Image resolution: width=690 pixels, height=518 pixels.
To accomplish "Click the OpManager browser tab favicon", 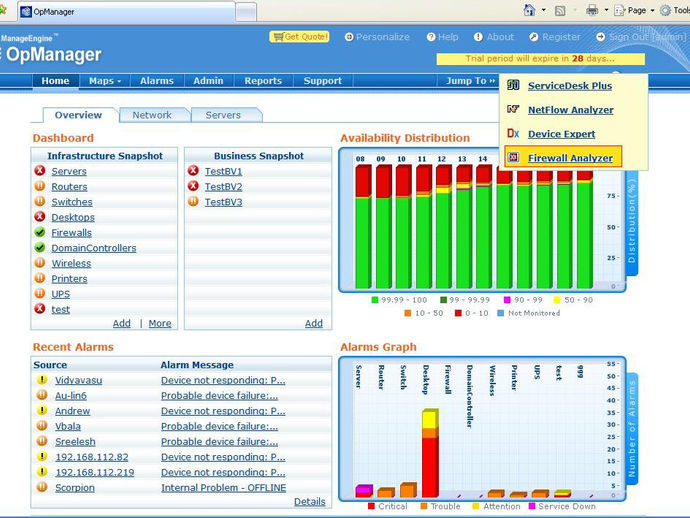I will point(26,12).
